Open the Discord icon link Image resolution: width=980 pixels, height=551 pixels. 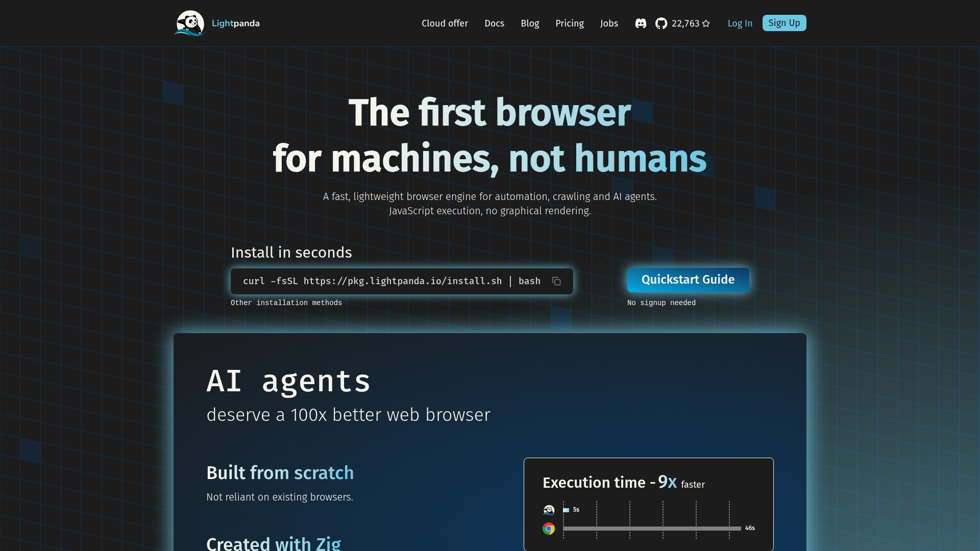[x=641, y=23]
